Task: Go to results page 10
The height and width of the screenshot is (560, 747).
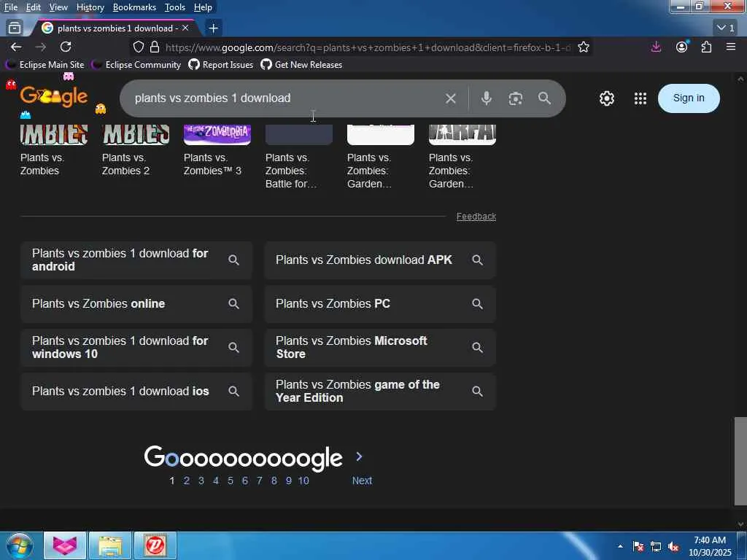Action: pos(303,481)
